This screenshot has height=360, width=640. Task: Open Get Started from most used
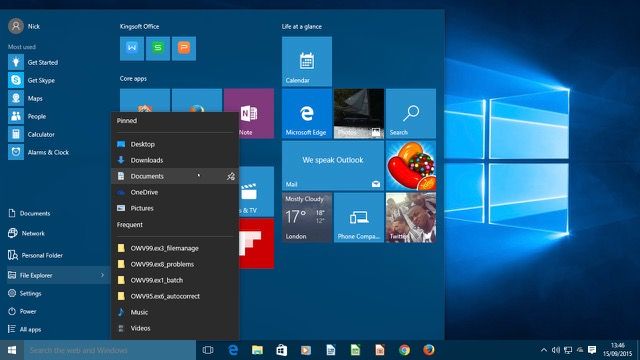tap(33, 62)
